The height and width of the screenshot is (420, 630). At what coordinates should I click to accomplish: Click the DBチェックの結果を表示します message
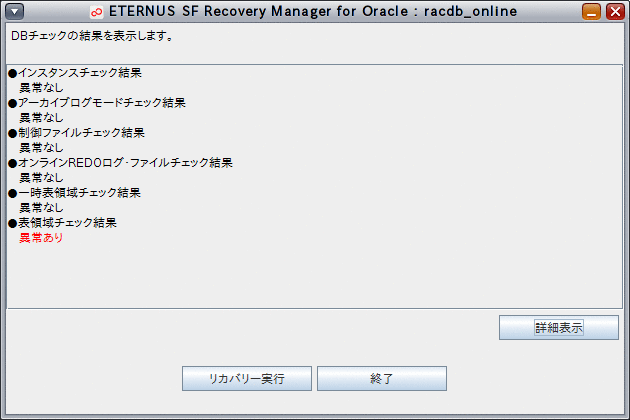tap(92, 36)
